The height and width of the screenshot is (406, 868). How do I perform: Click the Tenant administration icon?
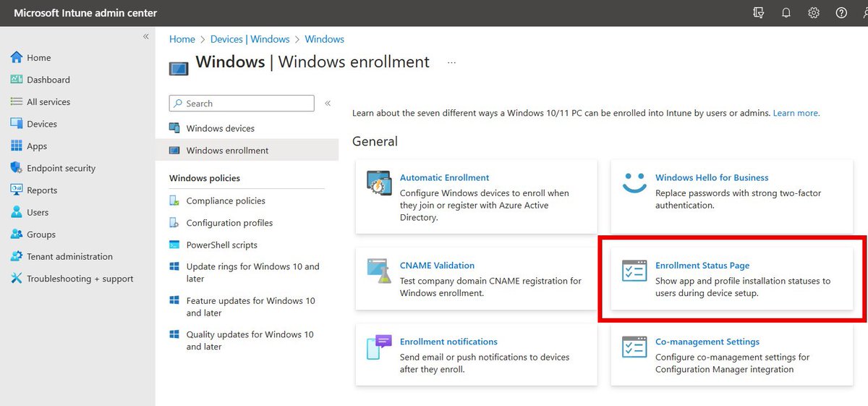(x=17, y=256)
